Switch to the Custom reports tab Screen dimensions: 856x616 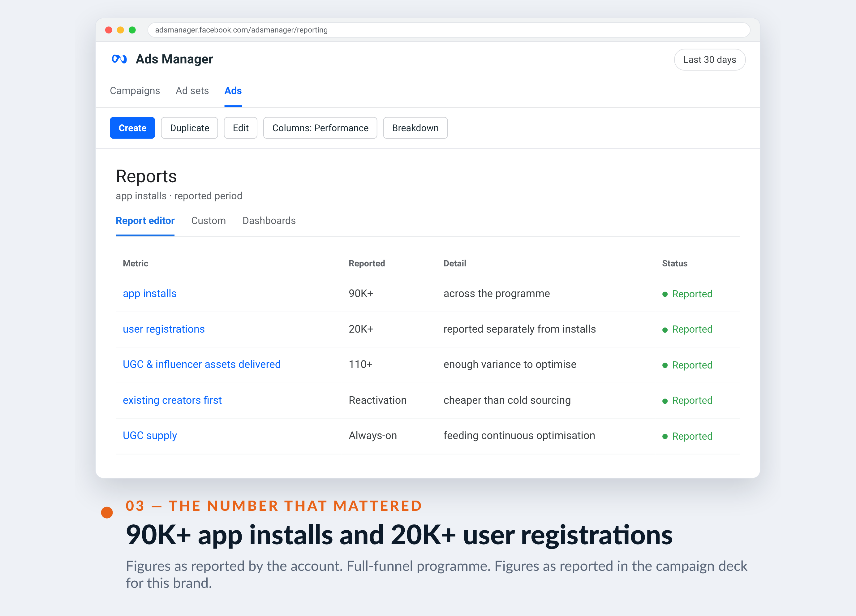[x=208, y=220]
